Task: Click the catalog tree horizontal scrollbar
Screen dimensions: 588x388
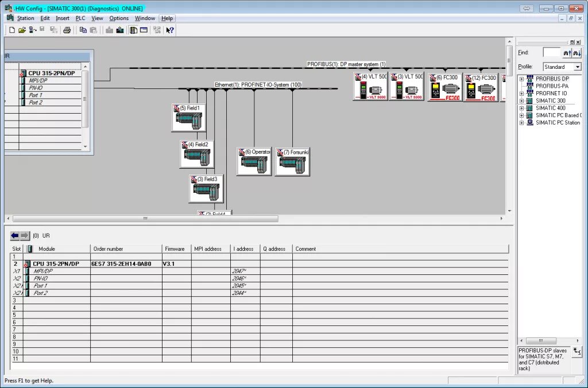Action: [x=540, y=340]
